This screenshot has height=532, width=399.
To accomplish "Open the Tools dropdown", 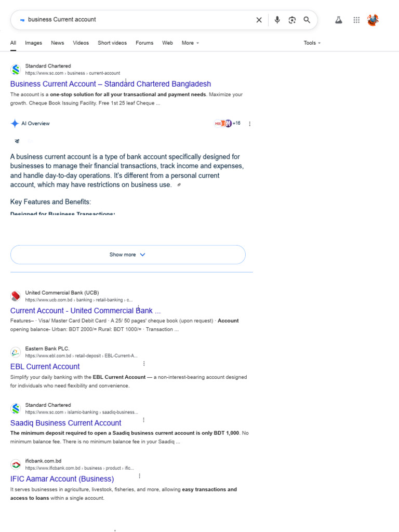I will [x=312, y=43].
